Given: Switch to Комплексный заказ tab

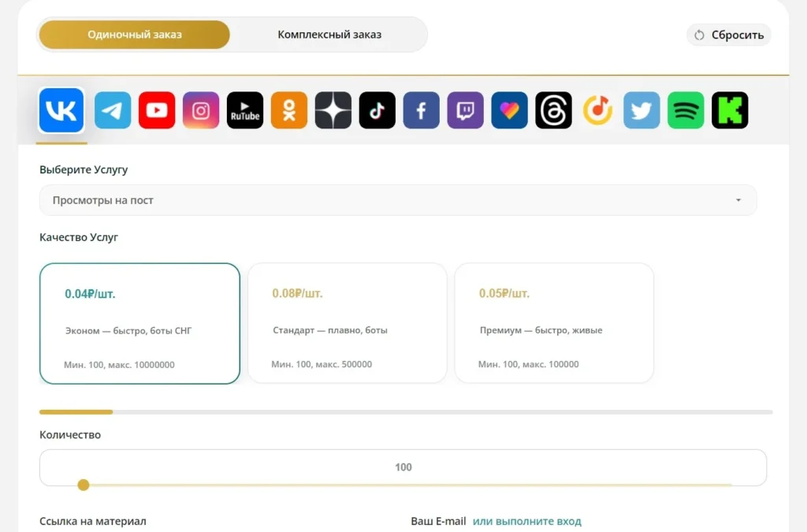Looking at the screenshot, I should click(x=329, y=35).
